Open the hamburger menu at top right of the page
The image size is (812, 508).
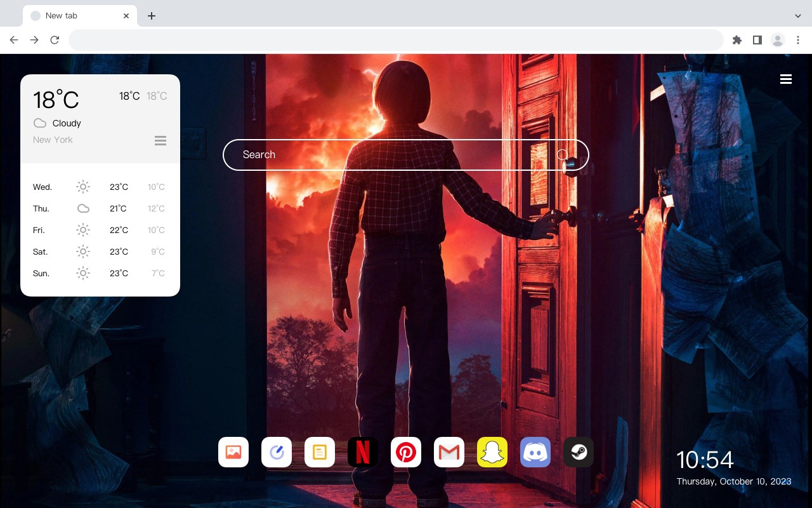tap(786, 79)
